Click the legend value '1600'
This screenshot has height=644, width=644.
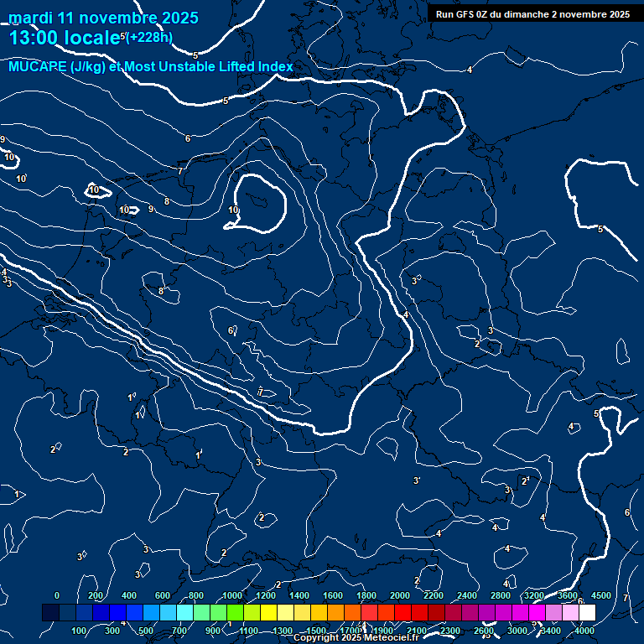[333, 595]
